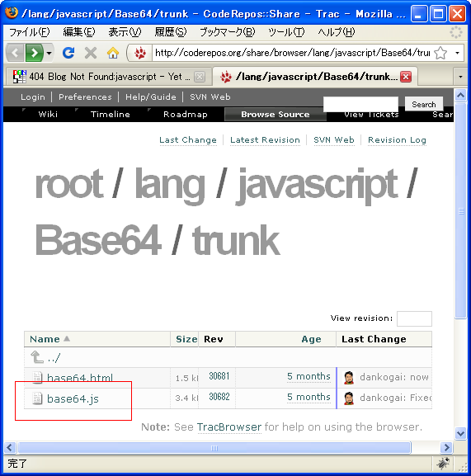Click the address bar URL field
471x476 pixels.
tap(292, 53)
